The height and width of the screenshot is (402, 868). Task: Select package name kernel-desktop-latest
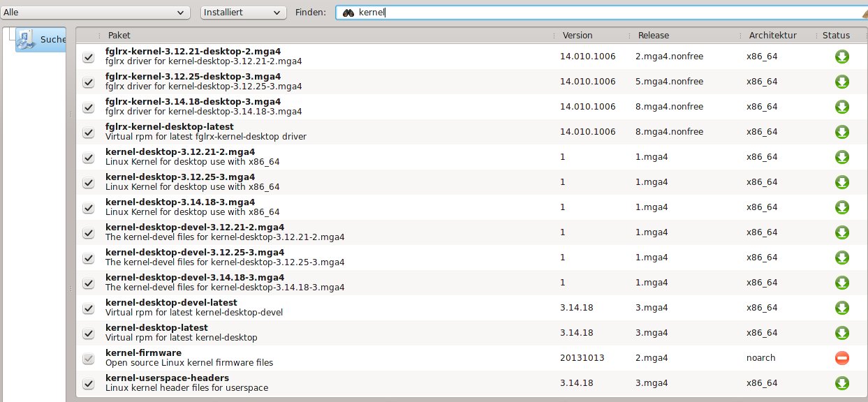156,328
